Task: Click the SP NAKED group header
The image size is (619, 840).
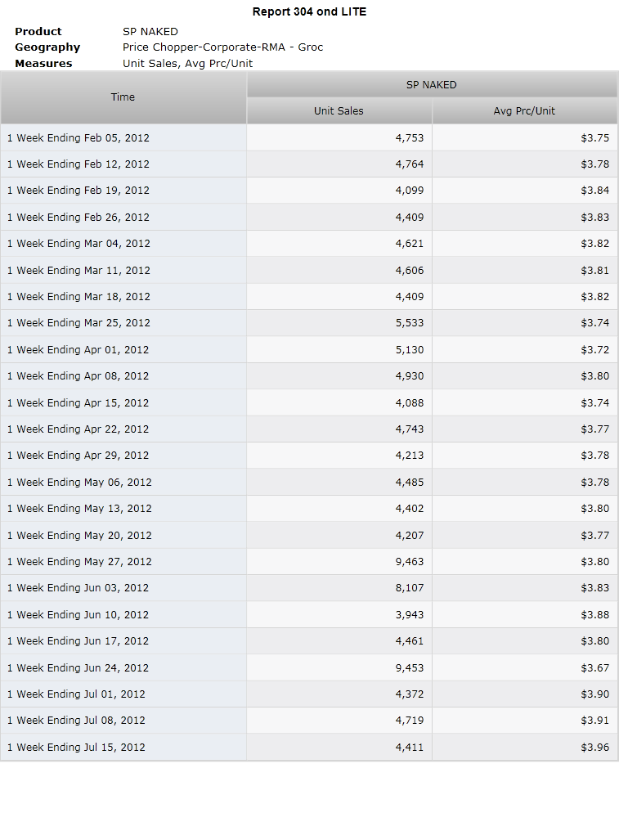Action: [432, 84]
